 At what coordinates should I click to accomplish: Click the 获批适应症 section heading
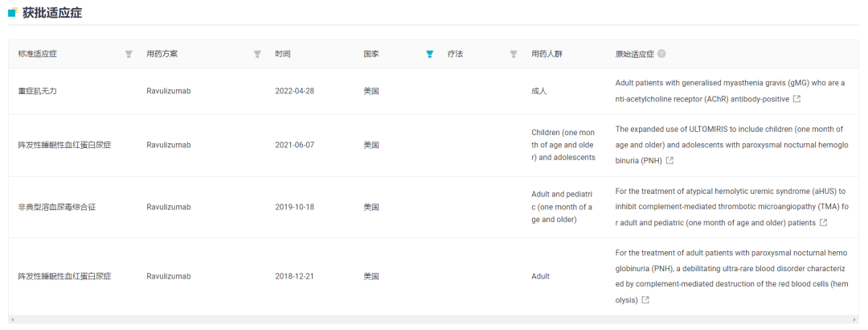(51, 13)
